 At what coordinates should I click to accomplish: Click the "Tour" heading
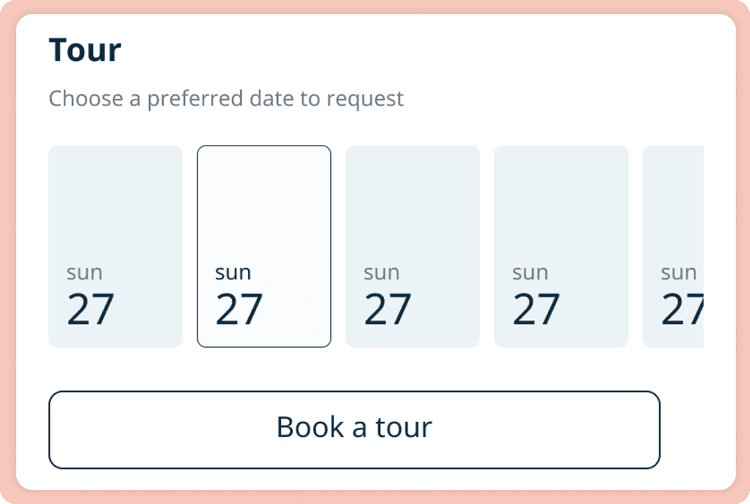coord(85,50)
